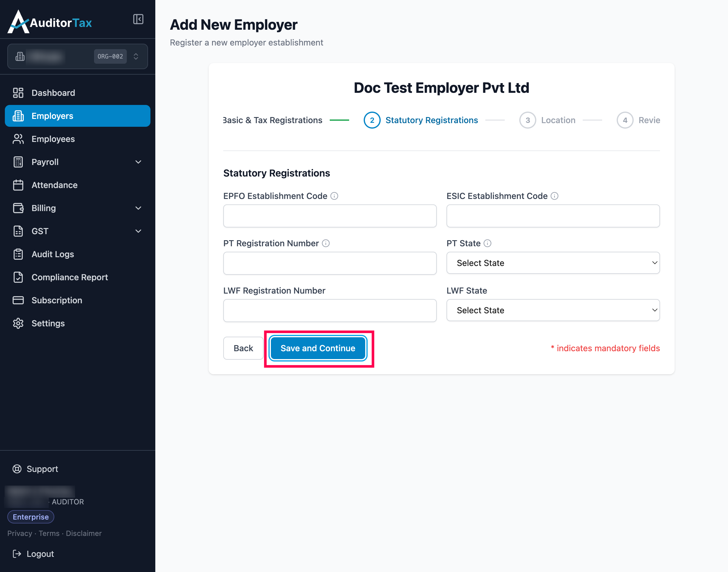Click the organization building icon in switcher
728x572 pixels.
point(20,57)
